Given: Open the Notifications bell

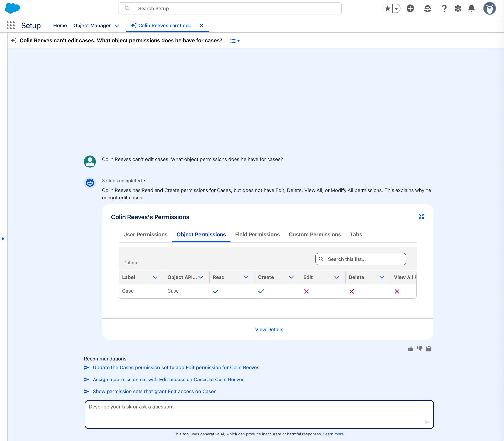Looking at the screenshot, I should tap(472, 8).
